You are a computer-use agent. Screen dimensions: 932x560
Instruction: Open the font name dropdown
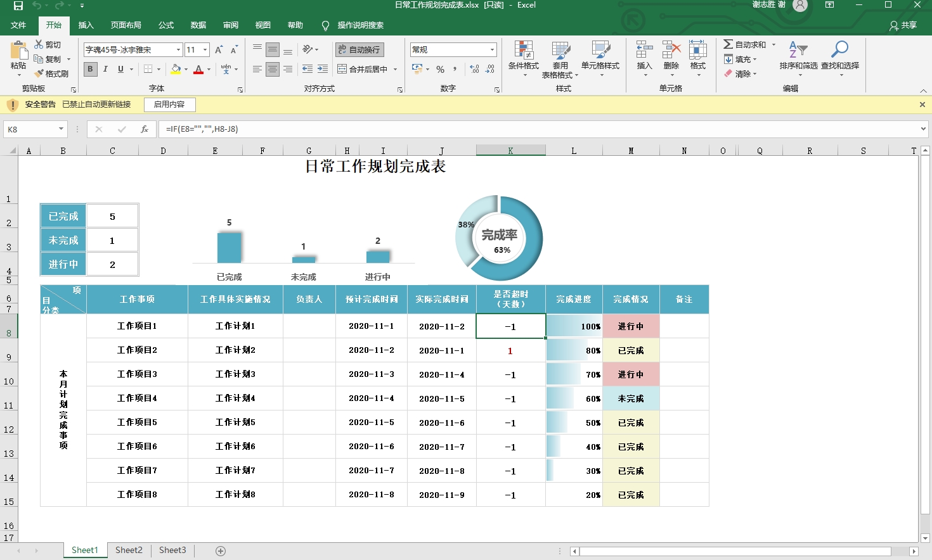(x=178, y=49)
